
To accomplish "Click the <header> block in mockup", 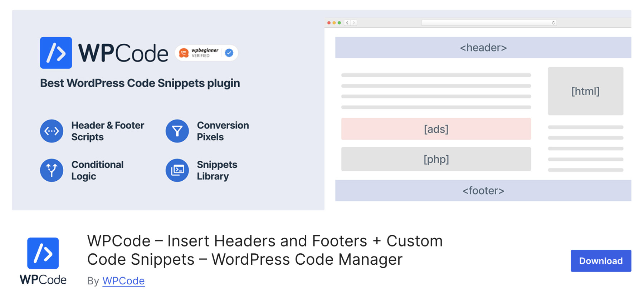I will tap(483, 48).
